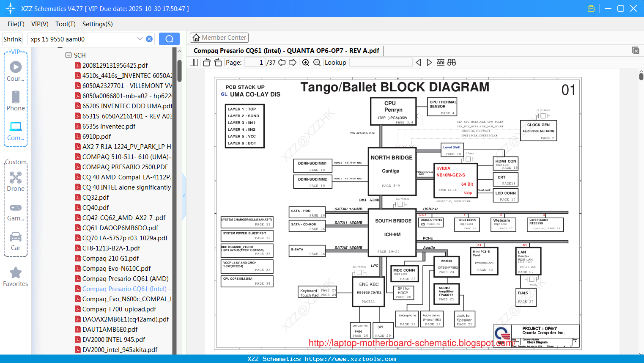Select the Computer category icon
Image resolution: width=644 pixels, height=363 pixels.
pos(16,131)
